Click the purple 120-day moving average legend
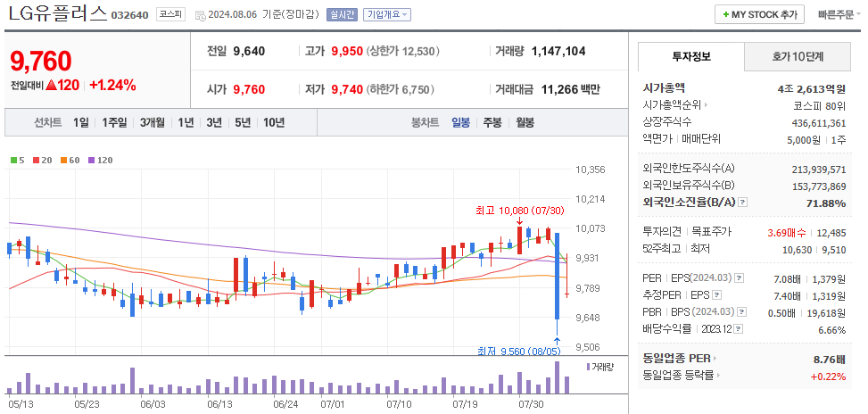This screenshot has height=414, width=868. tap(100, 161)
